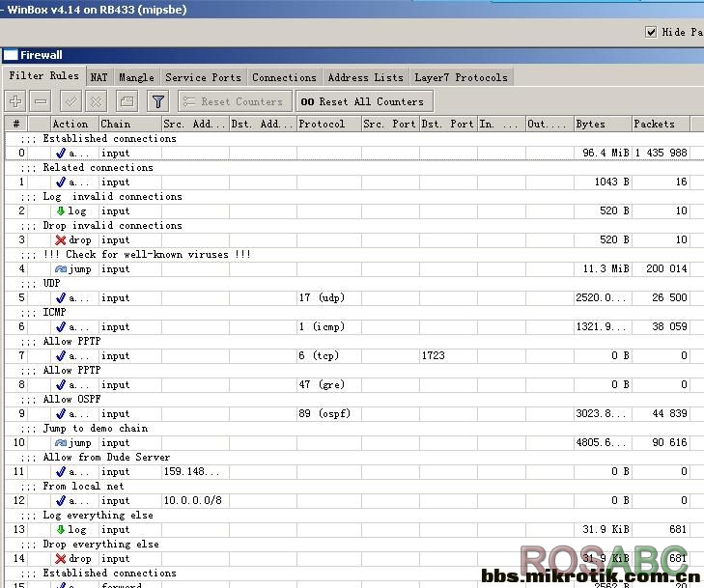Click the enable rule checkmark icon
Viewport: 704px width, 588px height.
tap(70, 101)
